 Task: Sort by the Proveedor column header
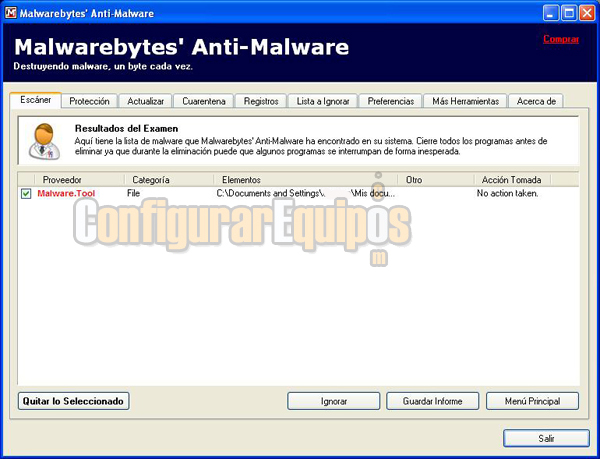[79, 180]
